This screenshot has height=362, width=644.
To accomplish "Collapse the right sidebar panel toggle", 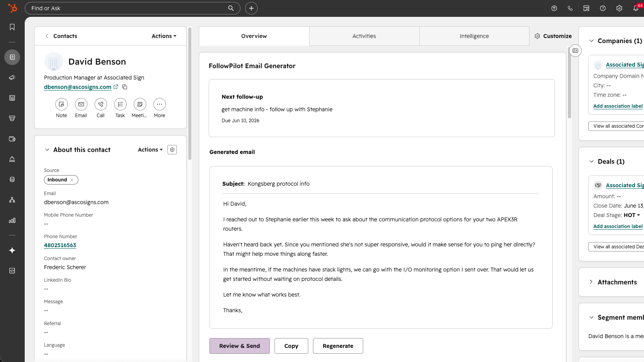I will 575,51.
